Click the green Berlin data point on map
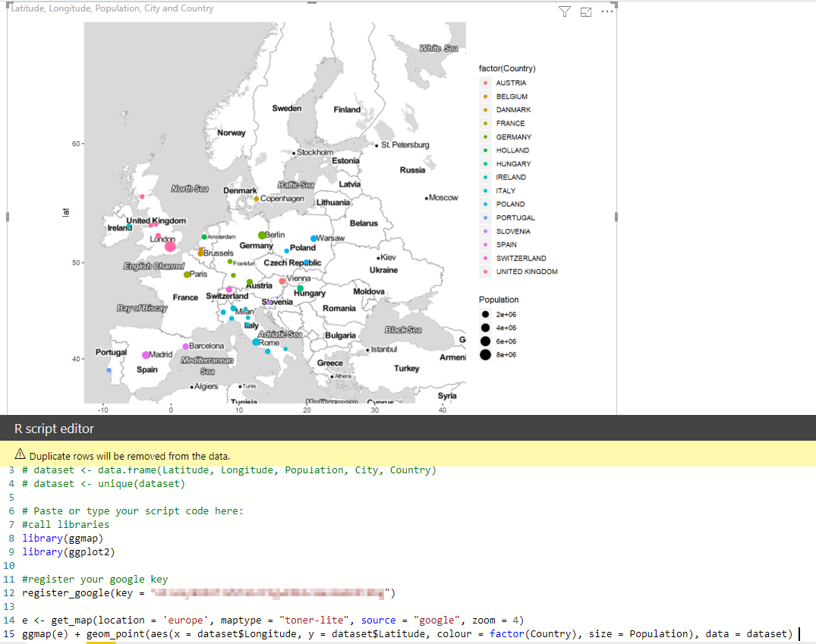Image resolution: width=816 pixels, height=644 pixels. (x=262, y=236)
